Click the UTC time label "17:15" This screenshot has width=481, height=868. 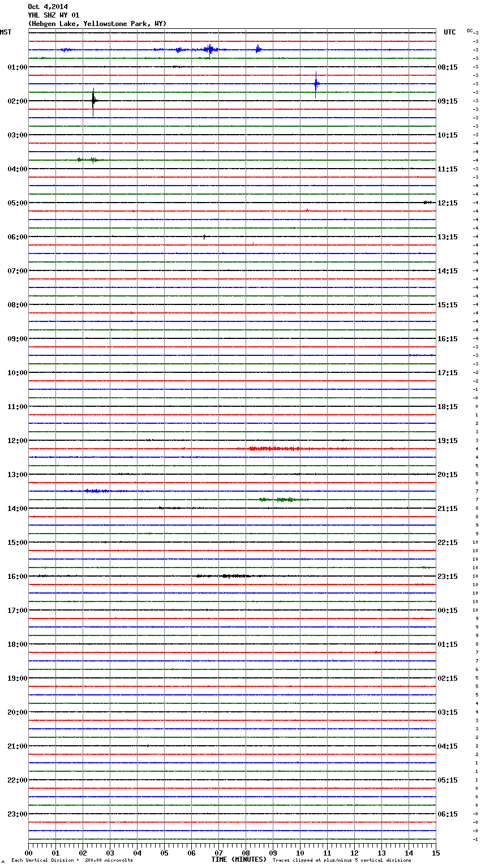448,373
